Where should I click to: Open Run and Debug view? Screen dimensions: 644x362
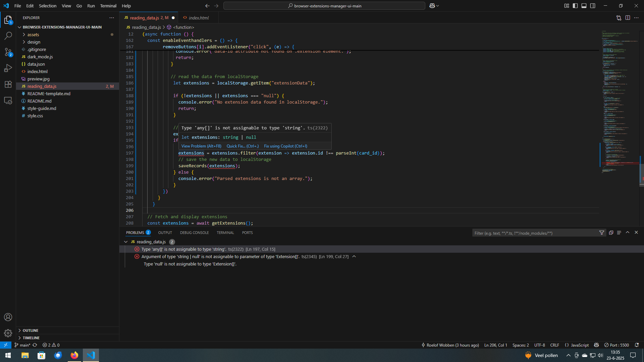coord(8,68)
